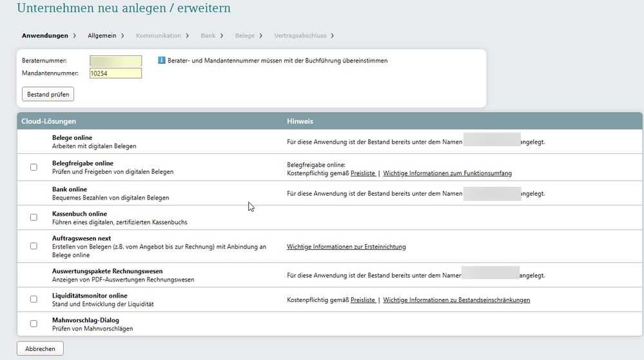This screenshot has width=644, height=360.
Task: Jump to the Belege step
Action: (245, 35)
